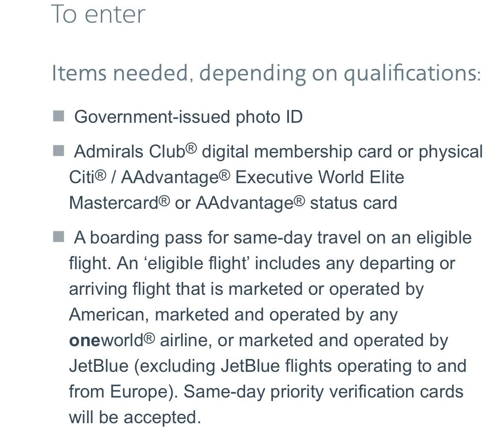Click the "Items needed, depending on qualifications" subheading
Image resolution: width=504 pixels, height=445 pixels.
(266, 73)
